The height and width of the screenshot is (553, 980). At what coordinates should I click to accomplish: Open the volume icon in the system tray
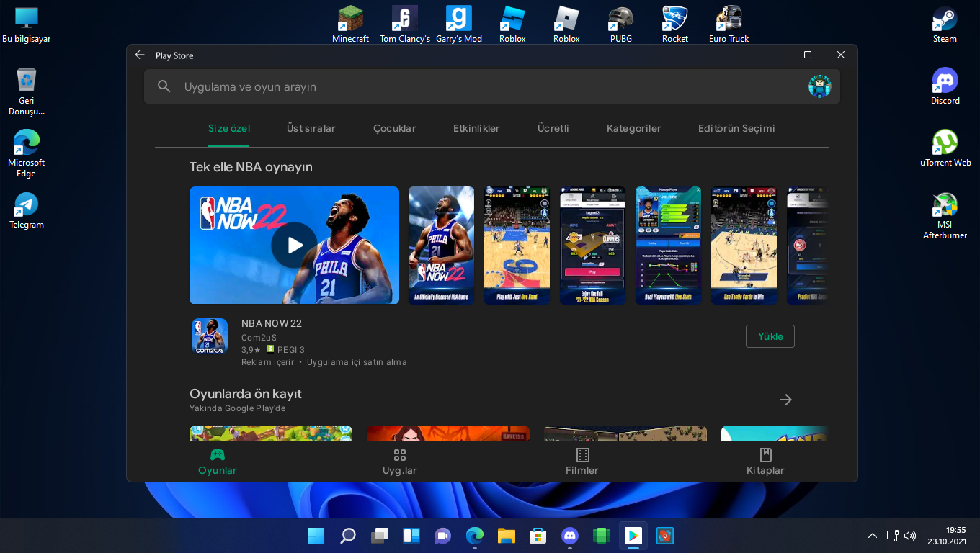(x=909, y=536)
